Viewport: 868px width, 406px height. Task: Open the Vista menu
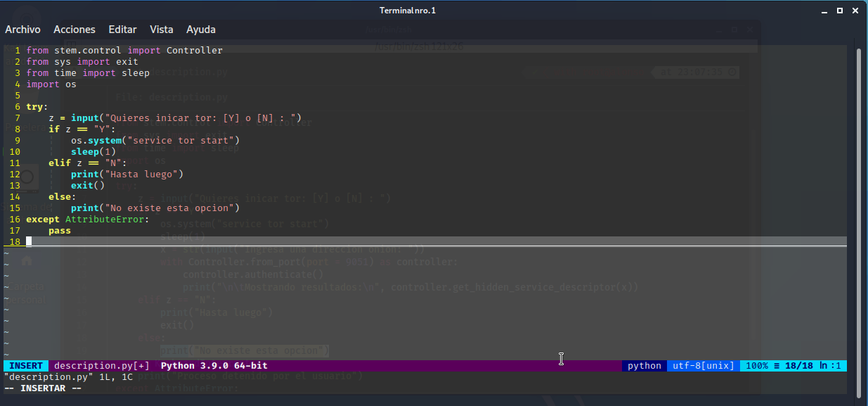click(162, 30)
